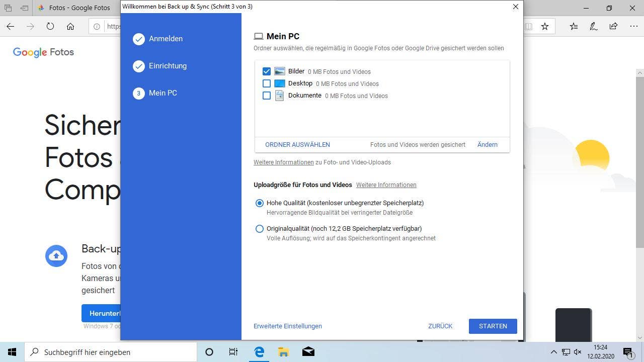Click the taskbar search field
This screenshot has height=362, width=644.
coord(111,352)
